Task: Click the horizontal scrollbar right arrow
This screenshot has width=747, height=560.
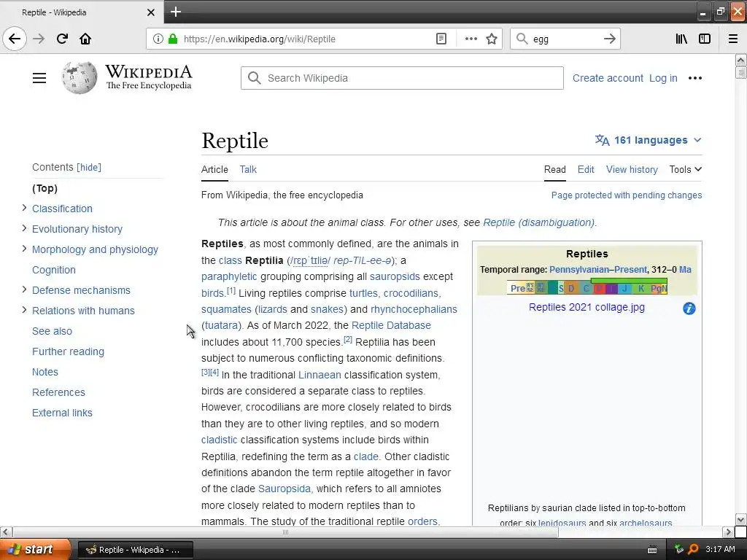Action: click(728, 532)
